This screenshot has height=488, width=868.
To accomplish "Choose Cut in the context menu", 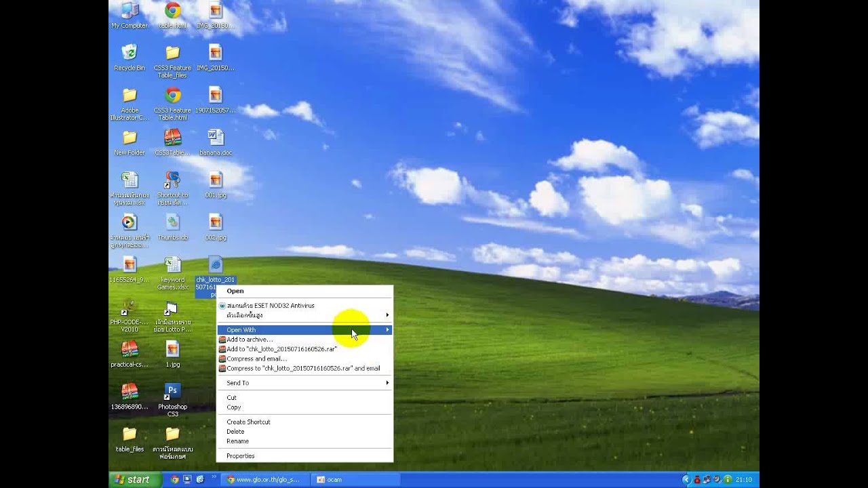I will (x=304, y=398).
